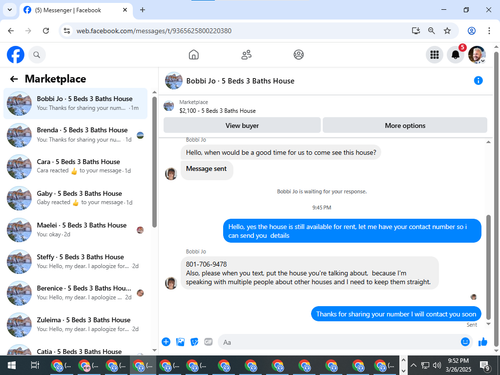Open a new browser tab
The height and width of the screenshot is (375, 500).
coord(142,10)
